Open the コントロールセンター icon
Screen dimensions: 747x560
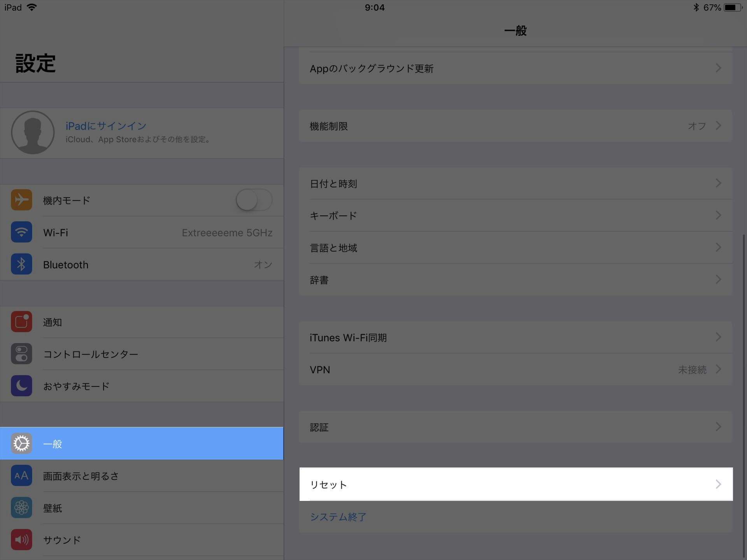point(21,354)
